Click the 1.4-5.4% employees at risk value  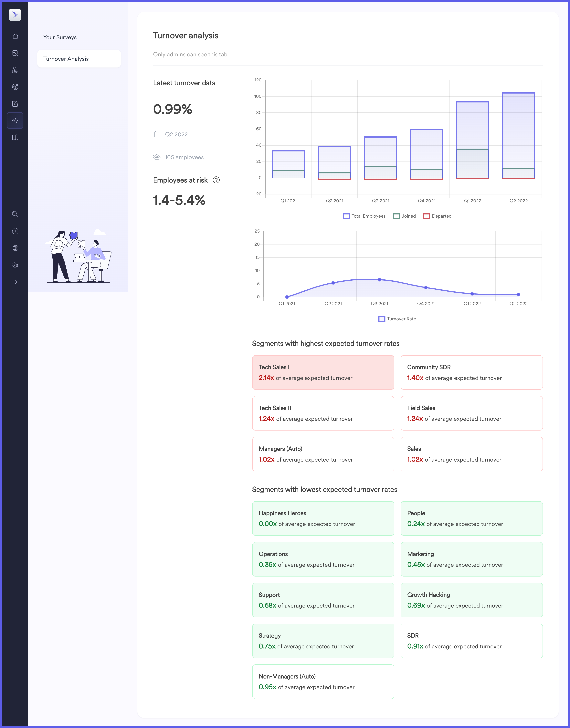click(x=179, y=200)
